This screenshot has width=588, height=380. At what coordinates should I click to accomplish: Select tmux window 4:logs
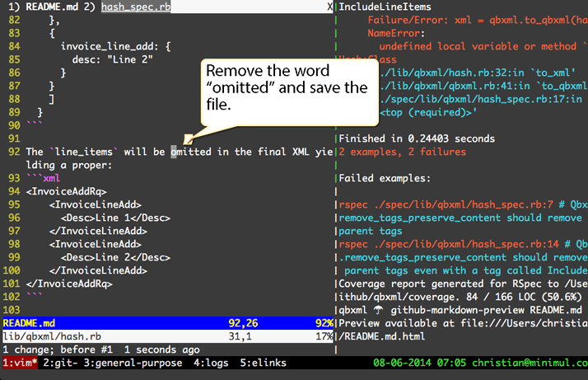(211, 363)
